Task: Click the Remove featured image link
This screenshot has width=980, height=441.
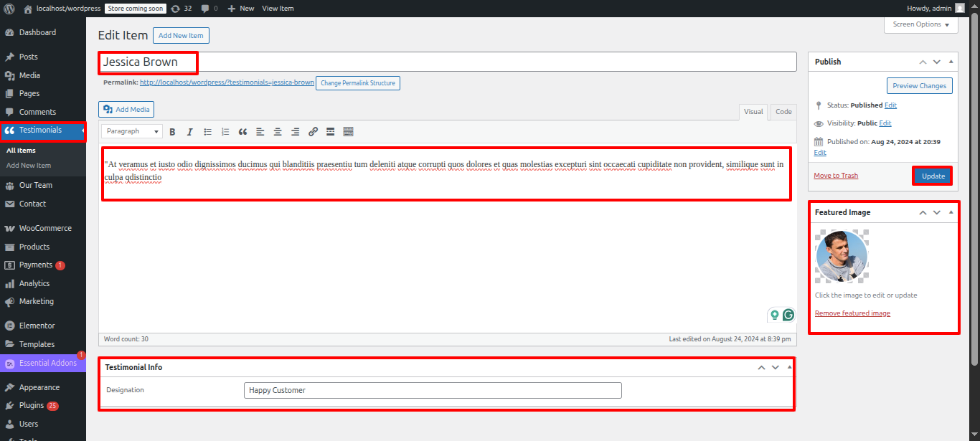Action: 852,313
